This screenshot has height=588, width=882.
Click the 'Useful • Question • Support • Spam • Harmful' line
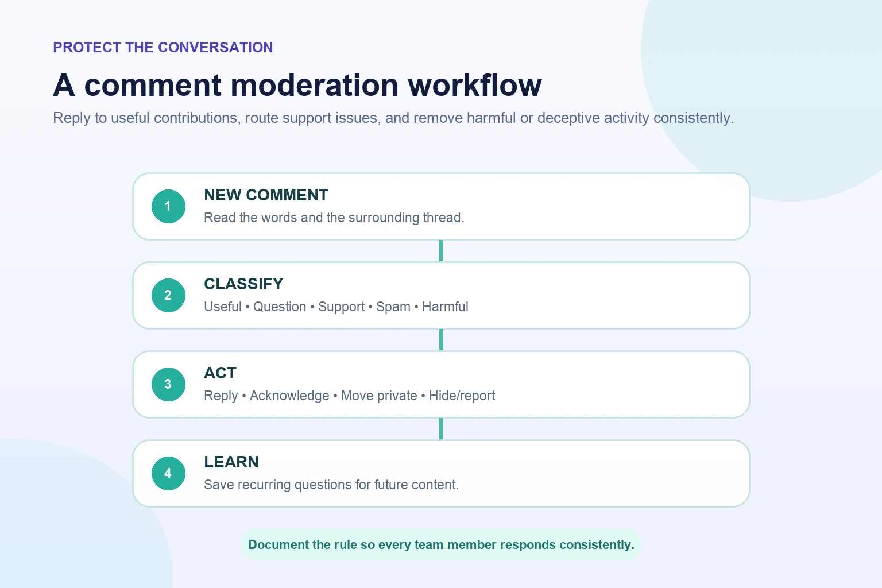(336, 307)
